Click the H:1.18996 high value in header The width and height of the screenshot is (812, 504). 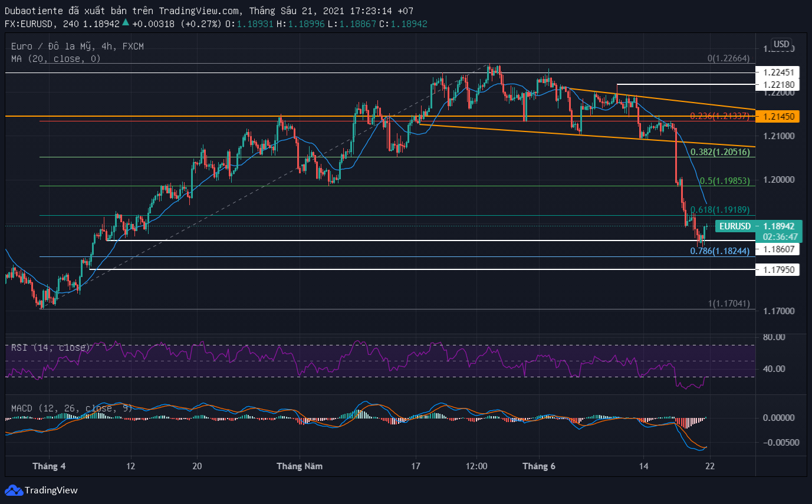click(301, 24)
